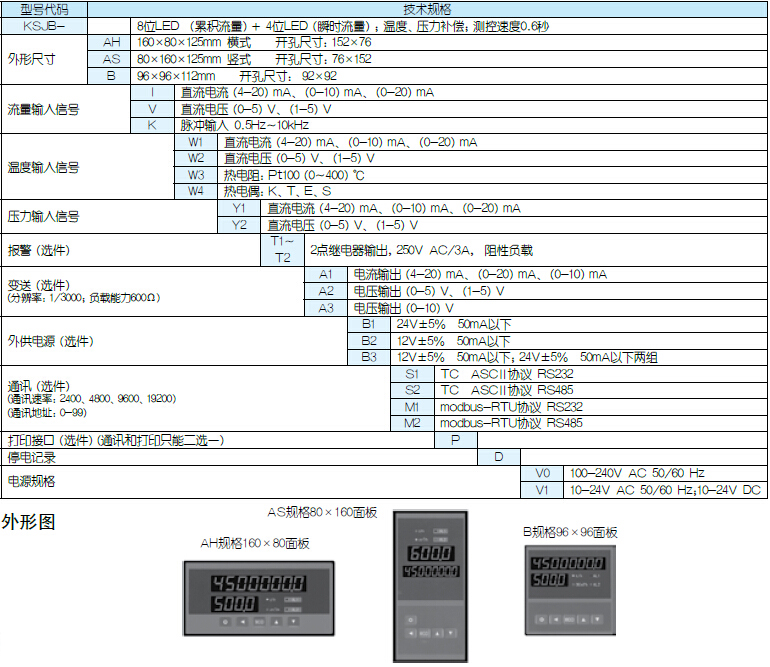This screenshot has width=770, height=667.
Task: Select the W3 temperature input code cell
Action: tap(196, 175)
